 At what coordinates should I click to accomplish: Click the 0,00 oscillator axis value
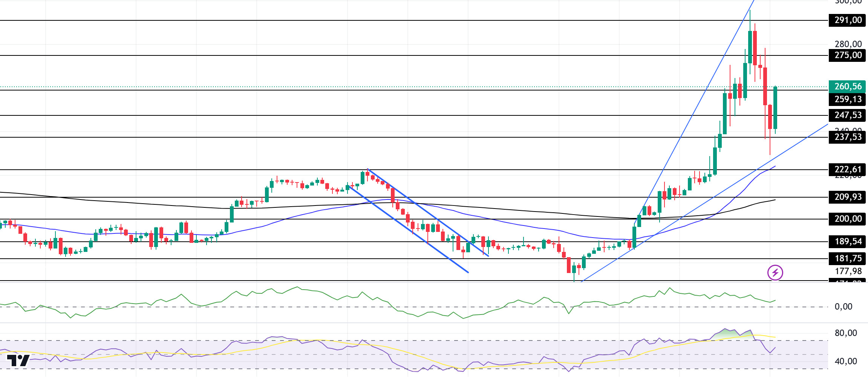coord(844,307)
